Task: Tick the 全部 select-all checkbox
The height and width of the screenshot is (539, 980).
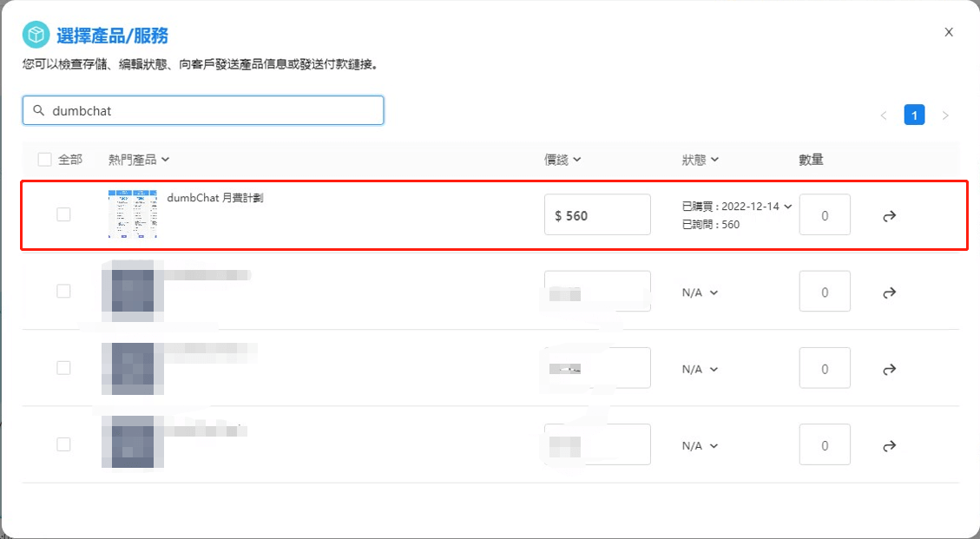Action: tap(44, 160)
